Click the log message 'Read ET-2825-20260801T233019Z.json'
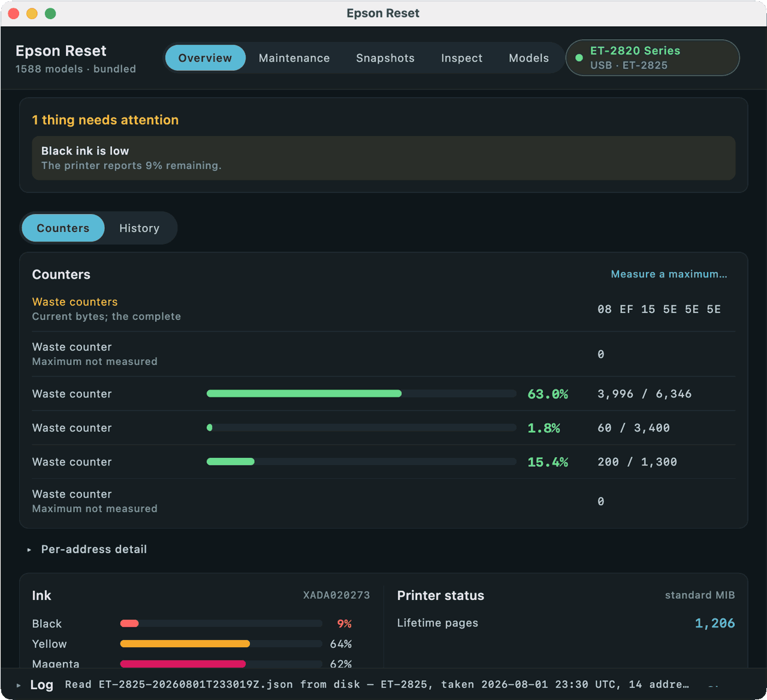 pos(179,684)
